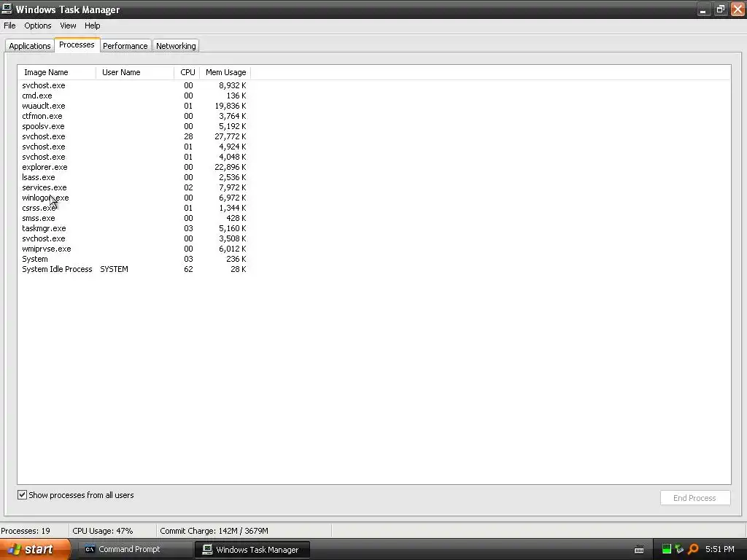Viewport: 747px width, 560px height.
Task: Click Processes: 19 in status bar
Action: click(x=26, y=531)
